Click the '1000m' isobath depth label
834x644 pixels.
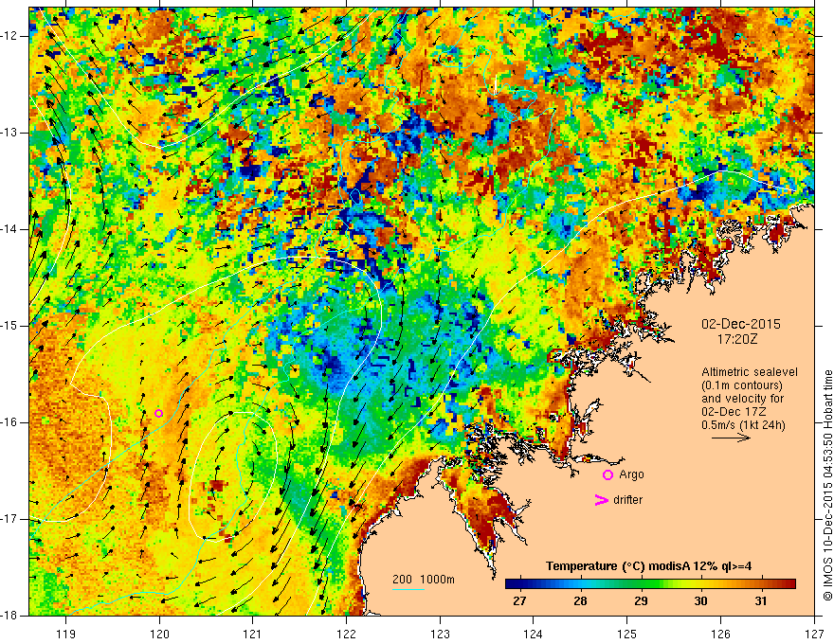(x=437, y=580)
